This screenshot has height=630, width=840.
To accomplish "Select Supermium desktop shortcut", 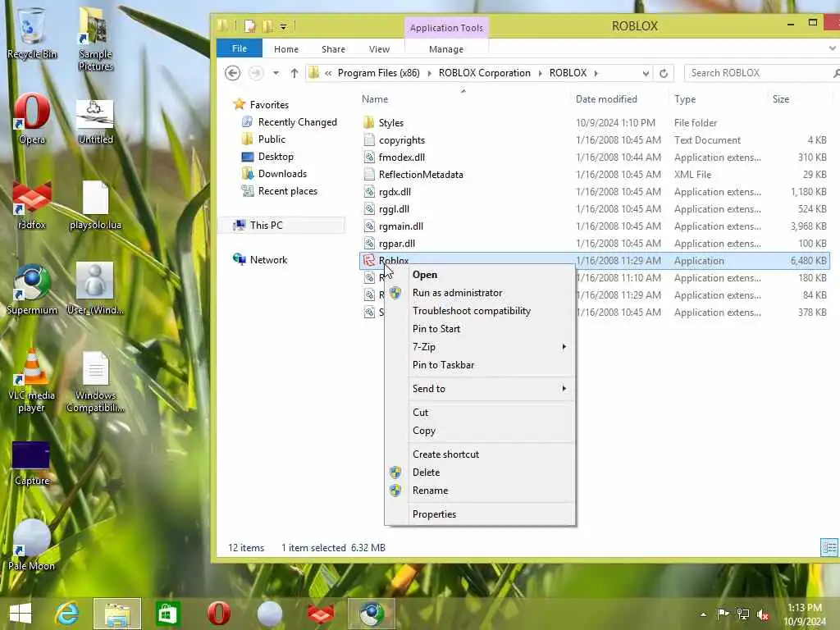I will pos(32,290).
